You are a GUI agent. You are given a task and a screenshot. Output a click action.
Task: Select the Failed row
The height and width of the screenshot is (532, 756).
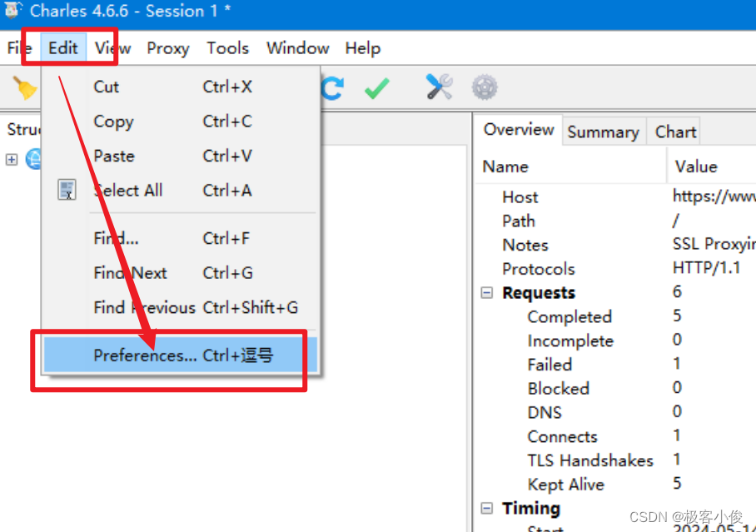click(x=615, y=365)
